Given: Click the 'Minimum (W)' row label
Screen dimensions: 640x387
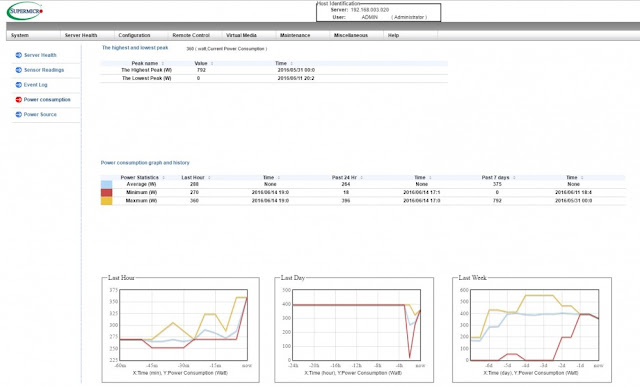Looking at the screenshot, I should click(x=142, y=193).
